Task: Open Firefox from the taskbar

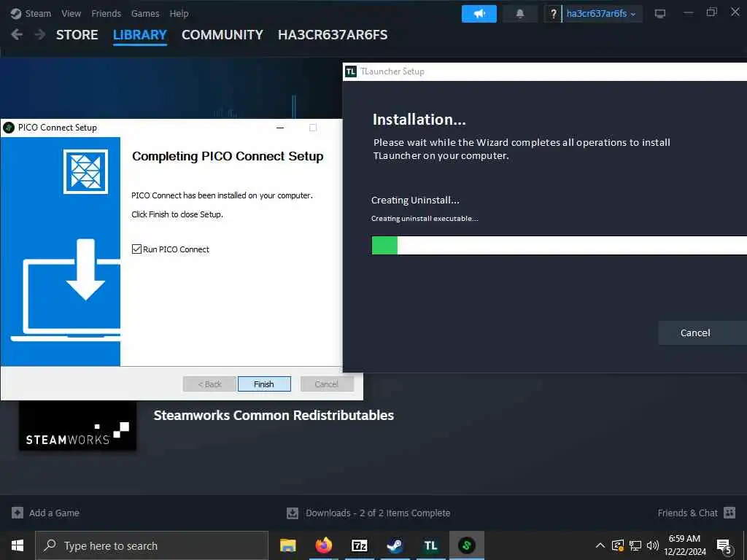Action: click(x=324, y=545)
